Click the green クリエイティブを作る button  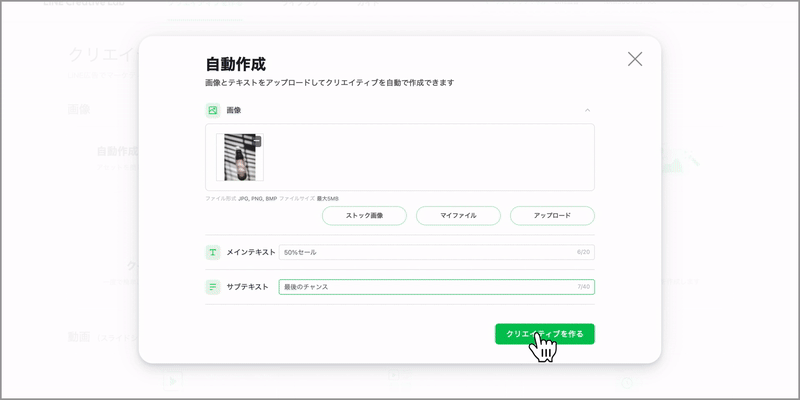coord(544,333)
